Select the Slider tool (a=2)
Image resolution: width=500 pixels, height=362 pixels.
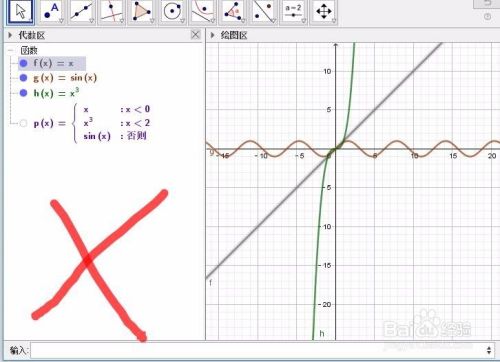click(293, 11)
